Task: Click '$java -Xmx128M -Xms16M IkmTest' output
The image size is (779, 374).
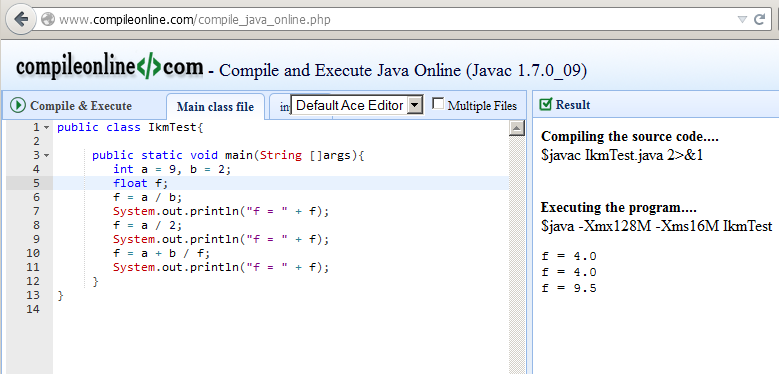Action: click(x=657, y=226)
